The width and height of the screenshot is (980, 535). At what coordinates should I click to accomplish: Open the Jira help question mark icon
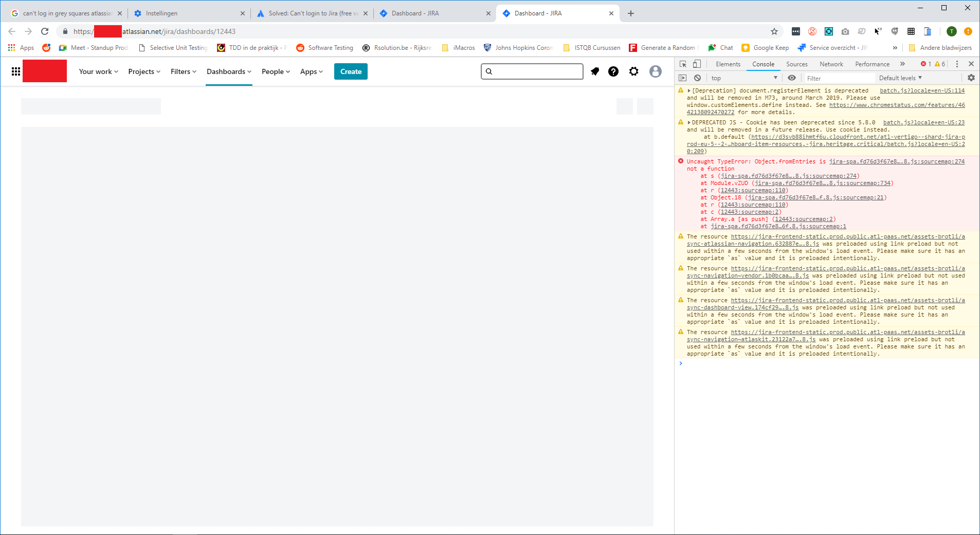[x=613, y=71]
